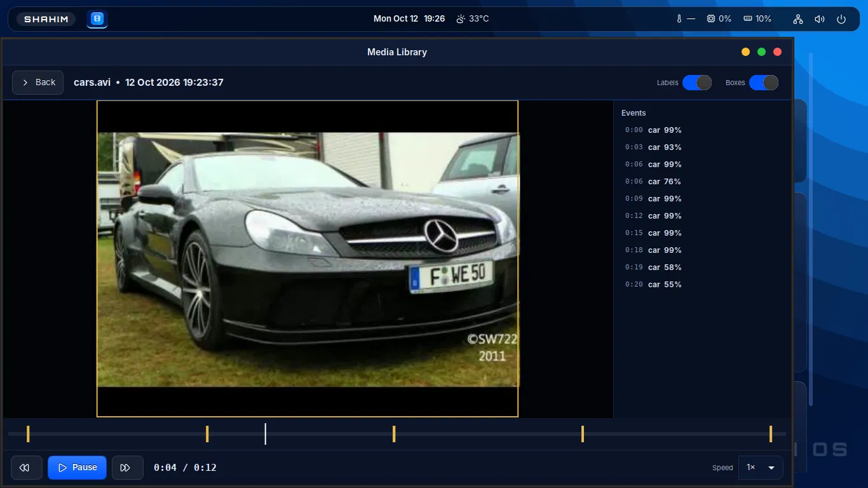This screenshot has height=488, width=868.
Task: Click the last yellow marker on the timeline
Action: (770, 434)
